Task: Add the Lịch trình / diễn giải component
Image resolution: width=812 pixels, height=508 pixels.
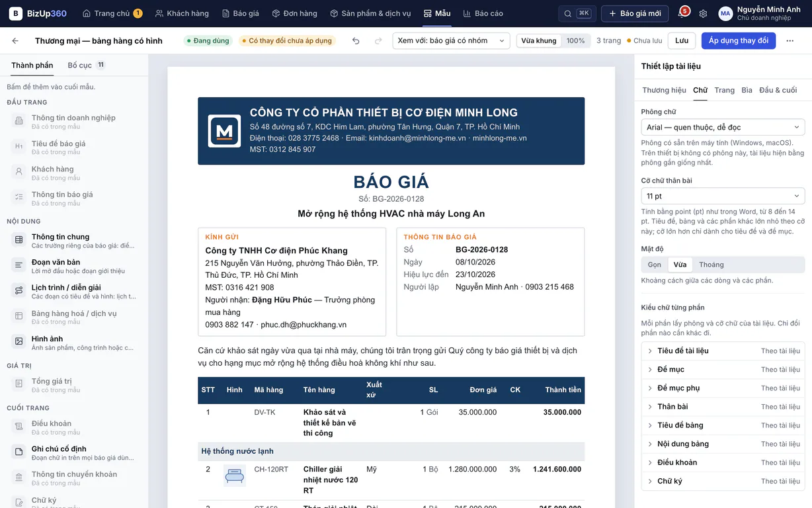Action: click(x=74, y=292)
